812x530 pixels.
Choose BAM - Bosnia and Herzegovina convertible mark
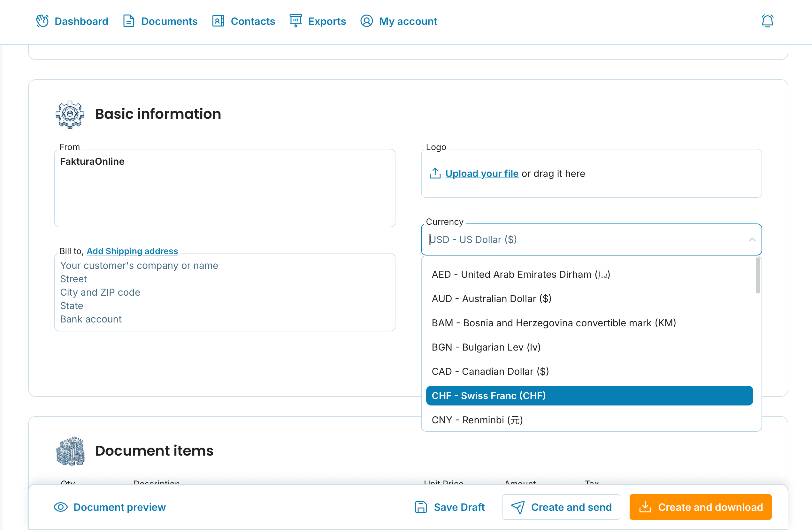[589, 323]
